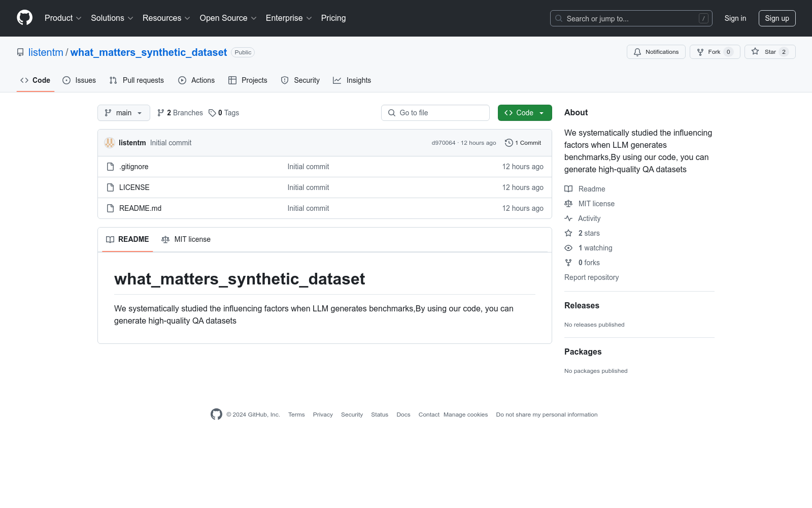812x508 pixels.
Task: Open the Security tab
Action: 300,80
